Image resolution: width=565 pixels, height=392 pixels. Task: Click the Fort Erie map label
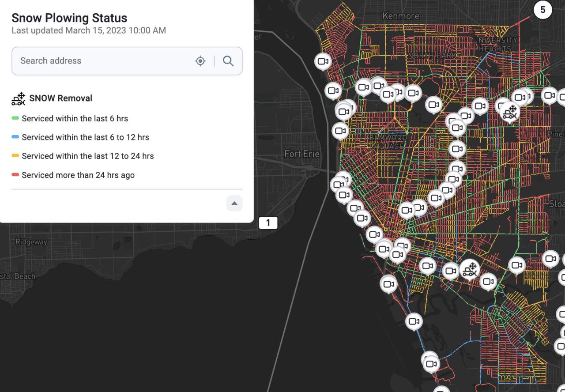[302, 154]
